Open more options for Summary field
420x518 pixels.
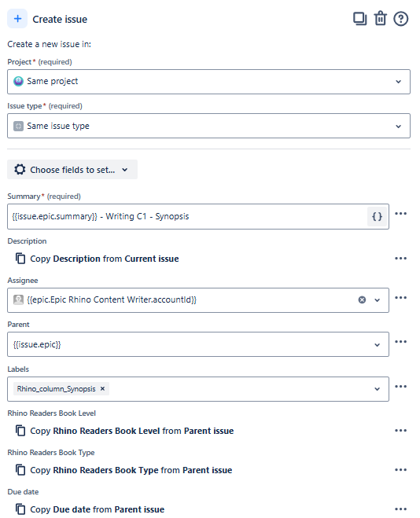[x=401, y=214]
